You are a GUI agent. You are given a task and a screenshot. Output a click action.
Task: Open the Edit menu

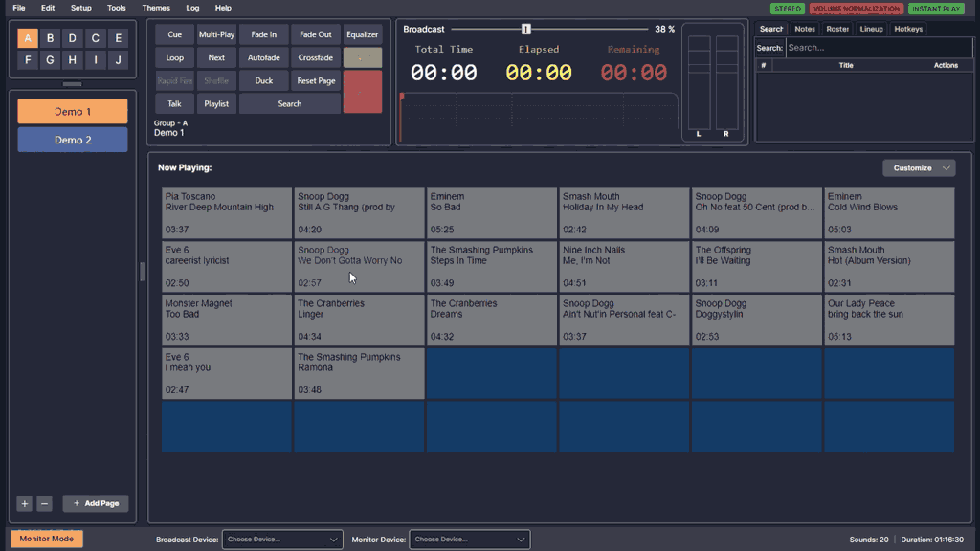[x=48, y=8]
